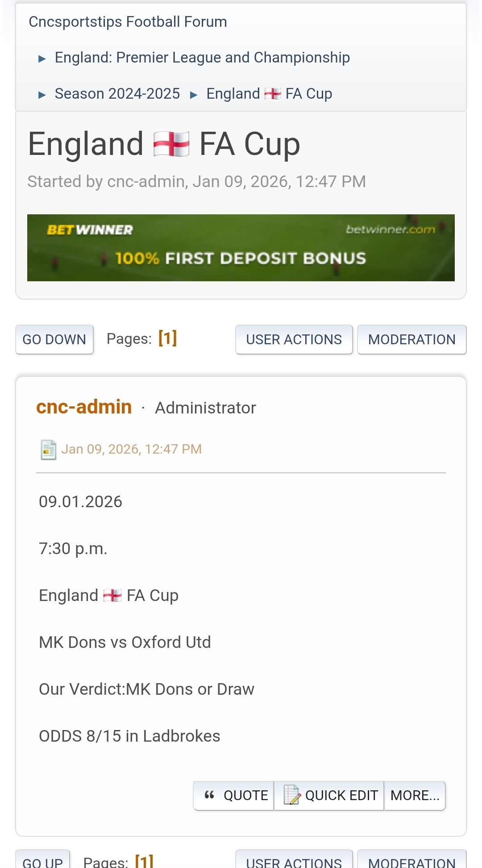Click the quote marks icon on Quote
The image size is (482, 868).
209,795
